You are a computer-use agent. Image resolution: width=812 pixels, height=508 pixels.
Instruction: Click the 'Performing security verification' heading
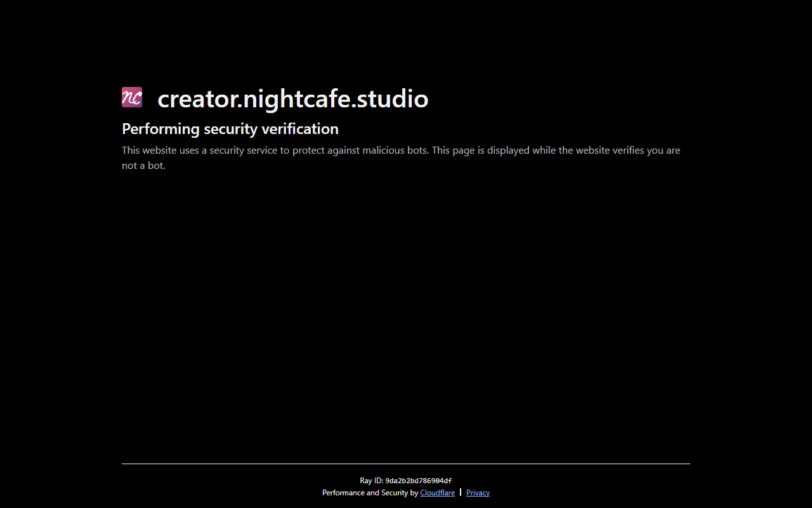click(x=230, y=129)
